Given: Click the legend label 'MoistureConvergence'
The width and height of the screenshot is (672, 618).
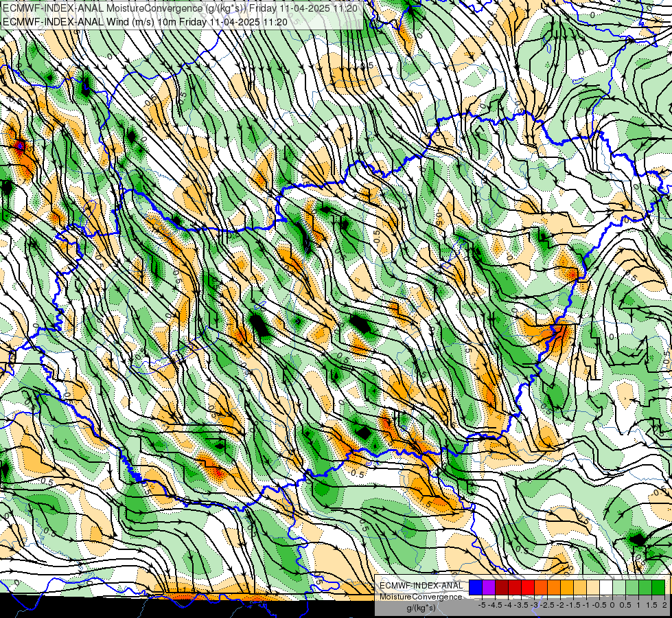Looking at the screenshot, I should coord(421,597).
